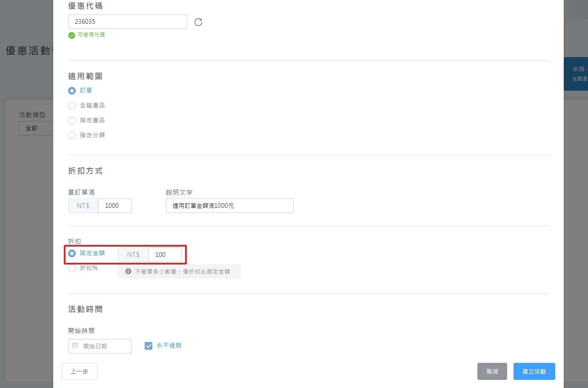Uncheck the 永不過期 checkbox
The height and width of the screenshot is (388, 588).
click(148, 346)
